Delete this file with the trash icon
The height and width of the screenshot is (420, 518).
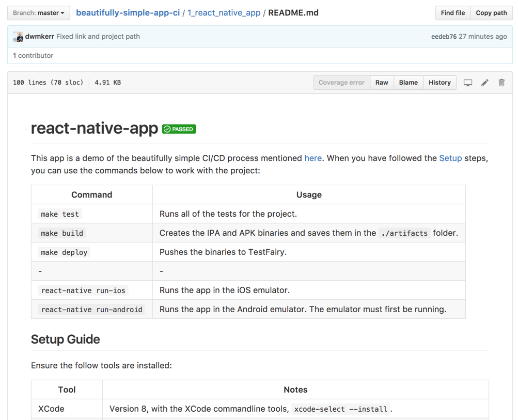point(501,83)
